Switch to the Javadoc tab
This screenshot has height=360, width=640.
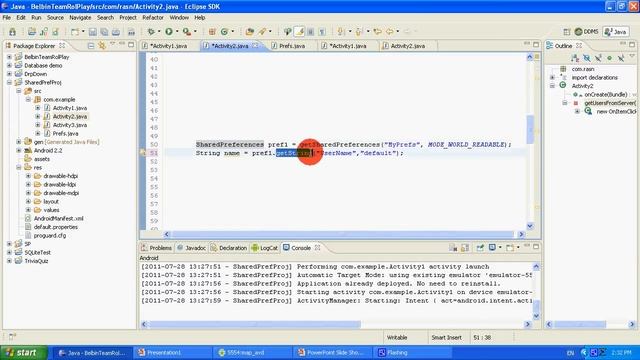pos(191,248)
